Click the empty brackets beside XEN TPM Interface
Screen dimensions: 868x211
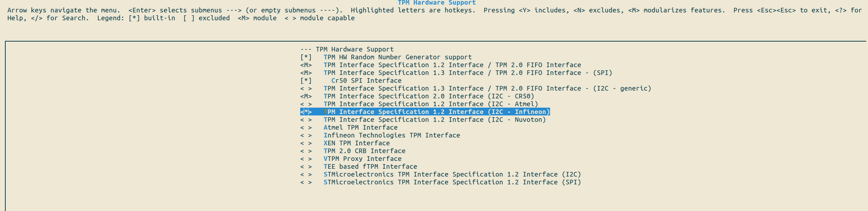click(x=306, y=143)
